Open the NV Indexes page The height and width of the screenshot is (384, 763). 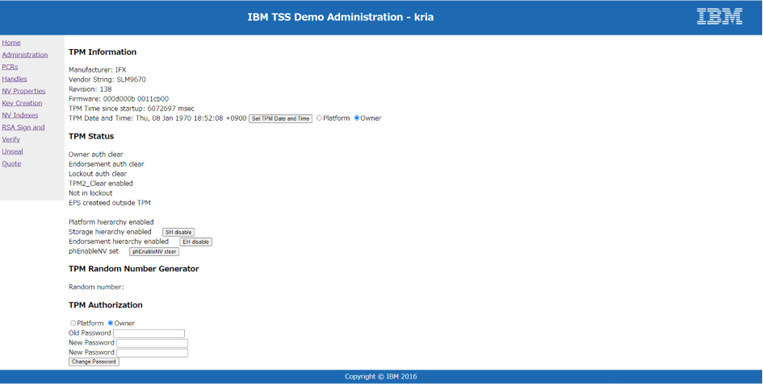pos(20,115)
